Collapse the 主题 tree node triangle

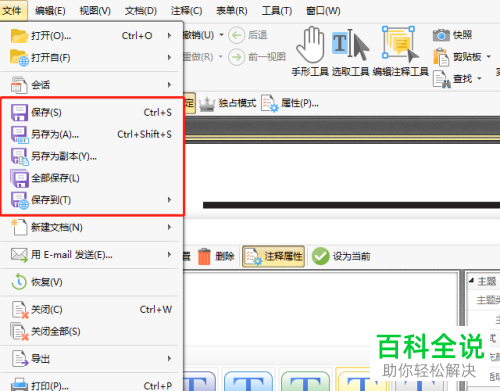tap(471, 280)
